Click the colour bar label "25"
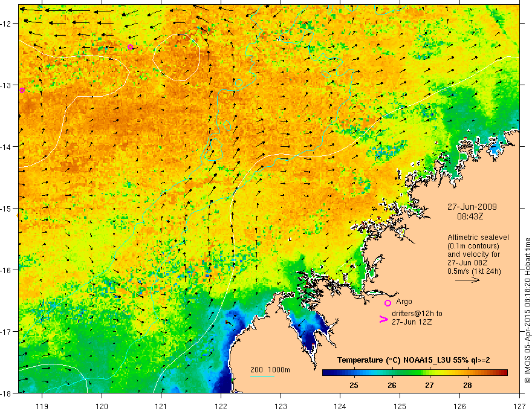The height and width of the screenshot is (411, 532). [x=354, y=386]
